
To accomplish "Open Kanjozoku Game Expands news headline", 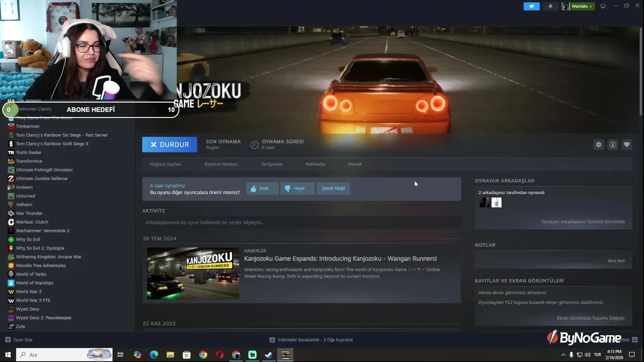I will [340, 258].
